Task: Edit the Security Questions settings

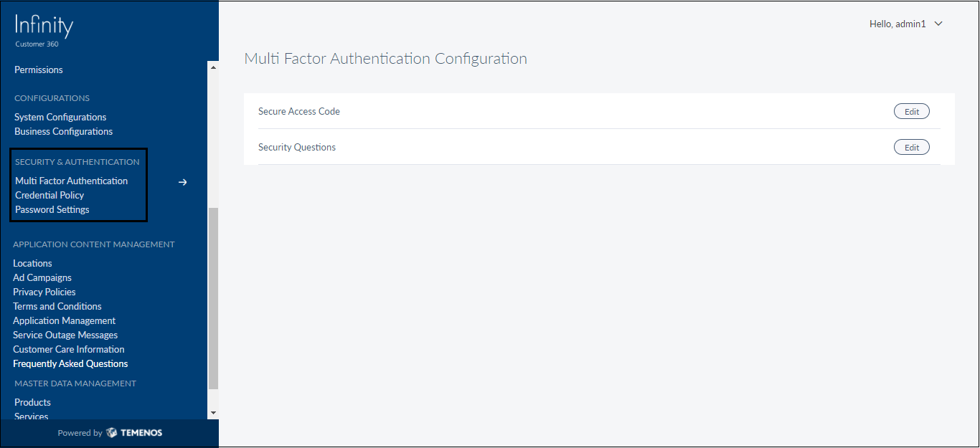Action: (911, 148)
